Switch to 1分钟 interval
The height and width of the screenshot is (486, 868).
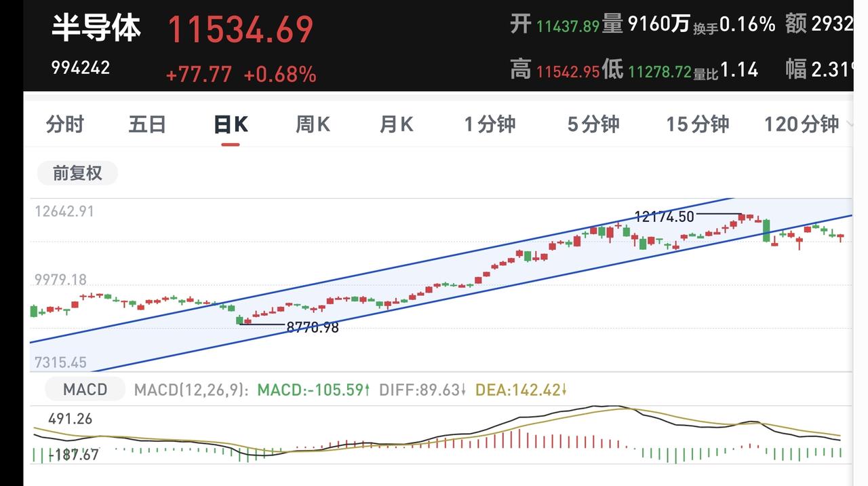coord(490,124)
